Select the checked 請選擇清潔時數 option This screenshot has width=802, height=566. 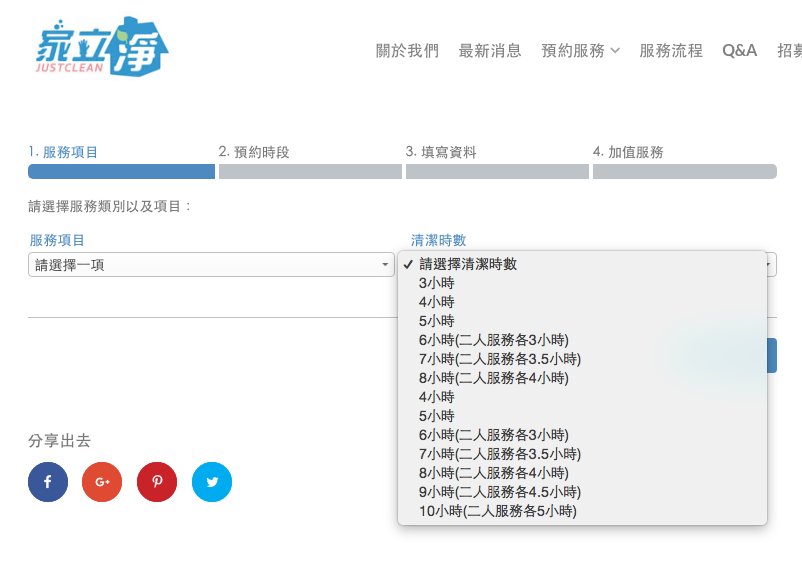pyautogui.click(x=468, y=264)
